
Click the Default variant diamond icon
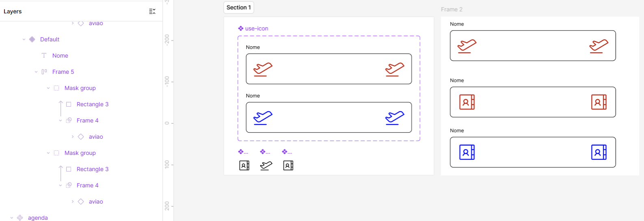point(32,39)
